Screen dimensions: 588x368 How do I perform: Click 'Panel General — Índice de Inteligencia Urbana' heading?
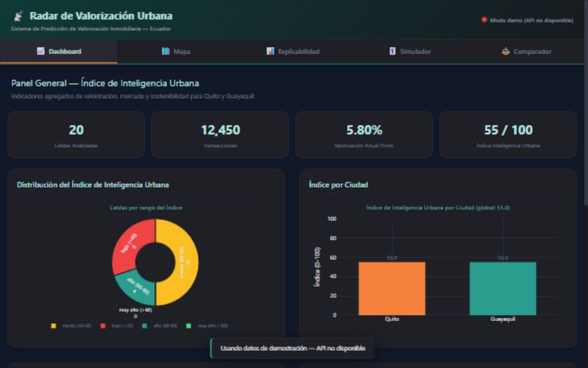[105, 83]
